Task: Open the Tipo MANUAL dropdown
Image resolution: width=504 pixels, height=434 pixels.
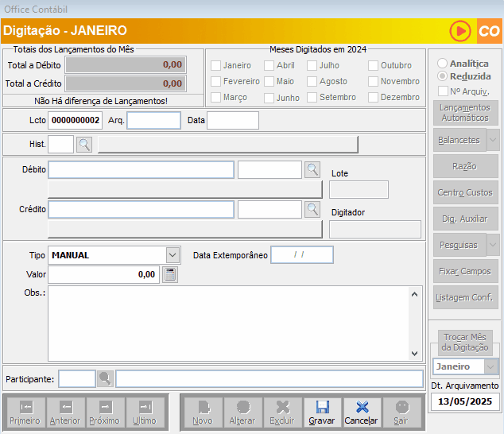Action: coord(173,254)
